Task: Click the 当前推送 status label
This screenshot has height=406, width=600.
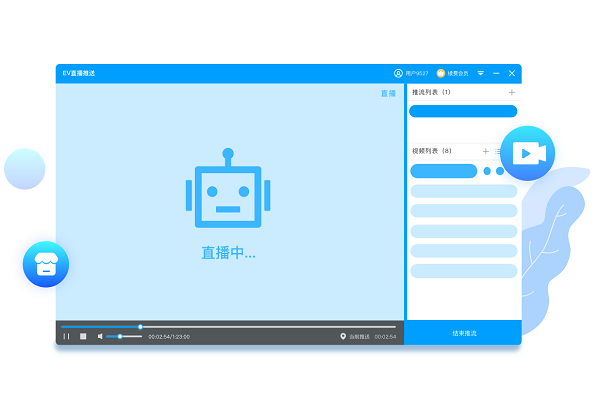Action: pyautogui.click(x=359, y=337)
